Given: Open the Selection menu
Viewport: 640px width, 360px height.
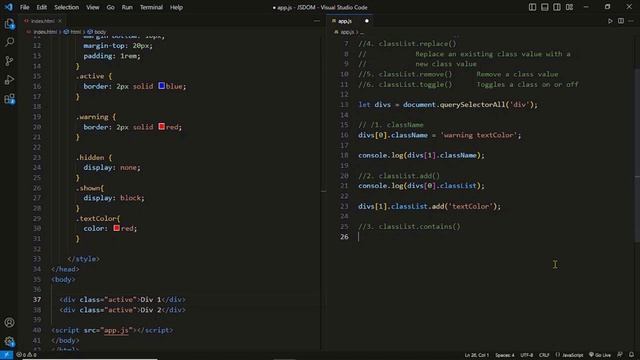Looking at the screenshot, I should 67,7.
